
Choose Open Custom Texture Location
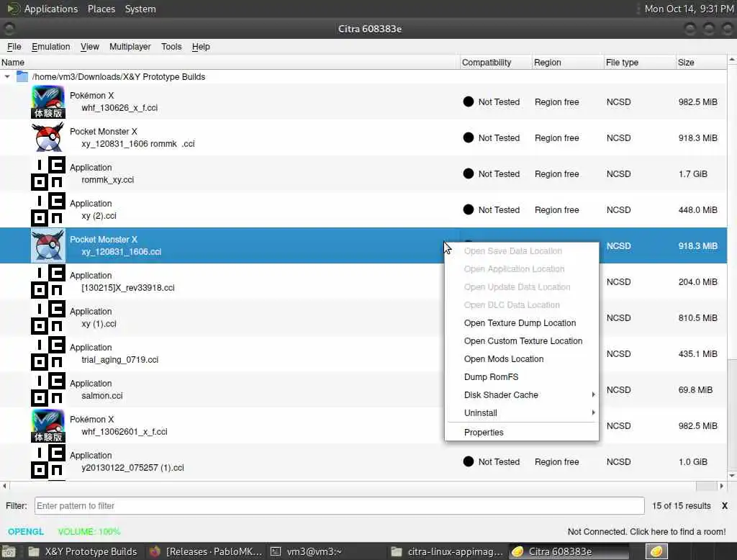(x=522, y=340)
